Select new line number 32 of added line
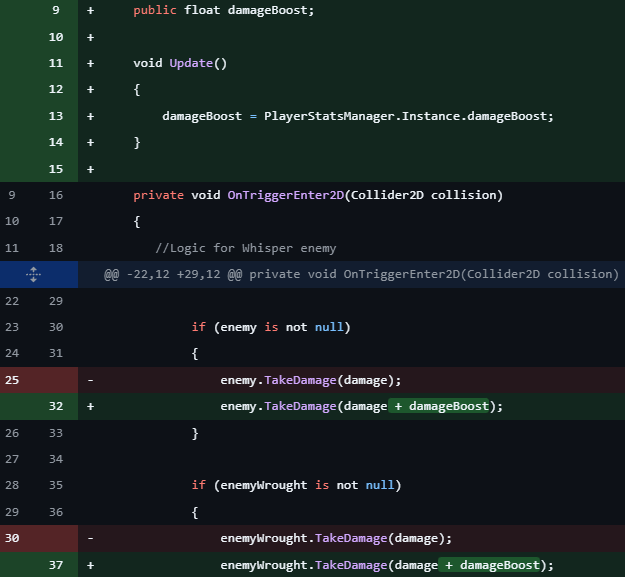The image size is (625, 577). click(56, 406)
